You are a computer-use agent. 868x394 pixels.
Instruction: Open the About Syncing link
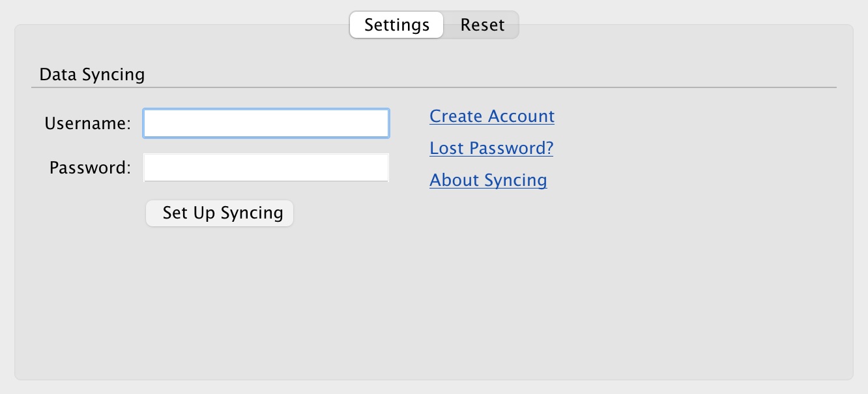click(x=488, y=180)
